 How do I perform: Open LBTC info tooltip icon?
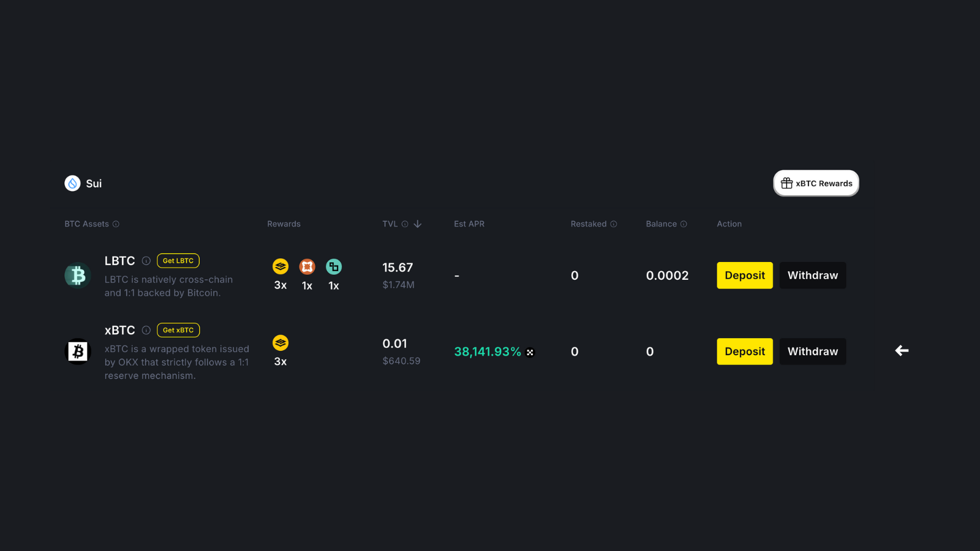[x=146, y=261]
